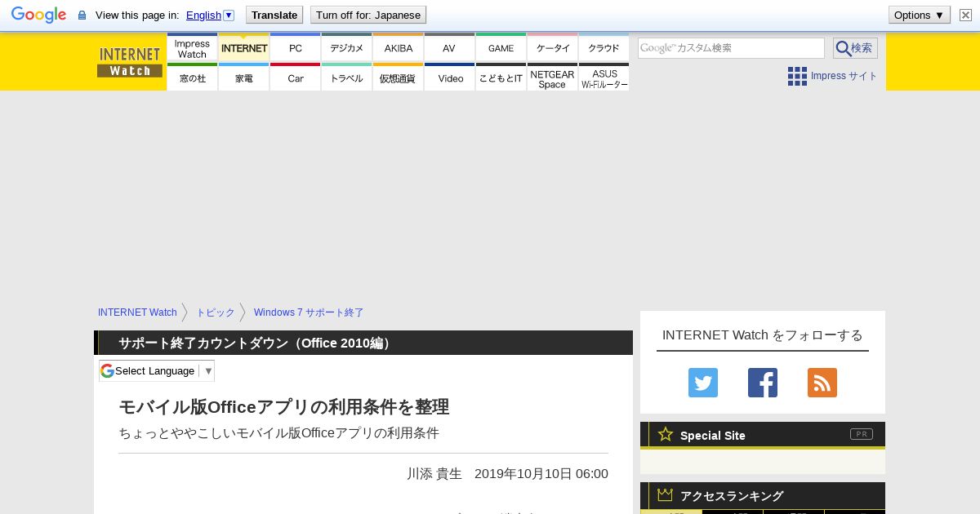Click the サポート終了カウントダウン series heading
Screen dimensions: 980x514
256,343
